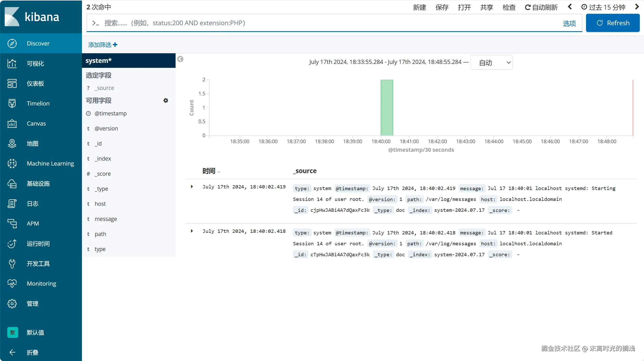Click the 保存 menu item
Screen dimensions: 644x361
[x=442, y=7]
